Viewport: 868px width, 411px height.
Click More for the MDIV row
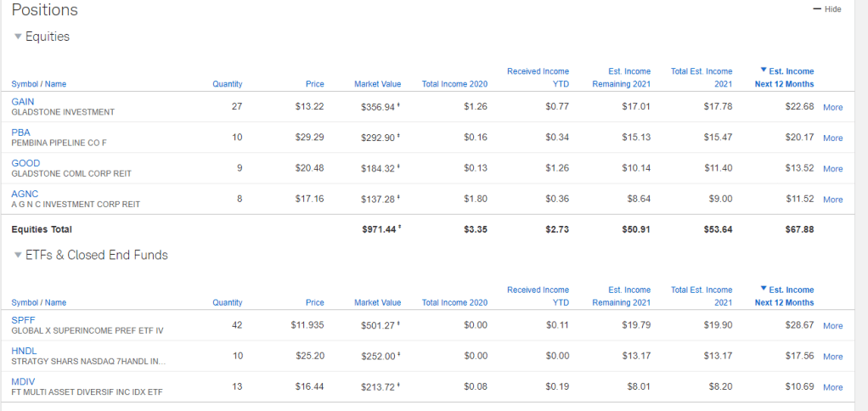click(x=832, y=388)
